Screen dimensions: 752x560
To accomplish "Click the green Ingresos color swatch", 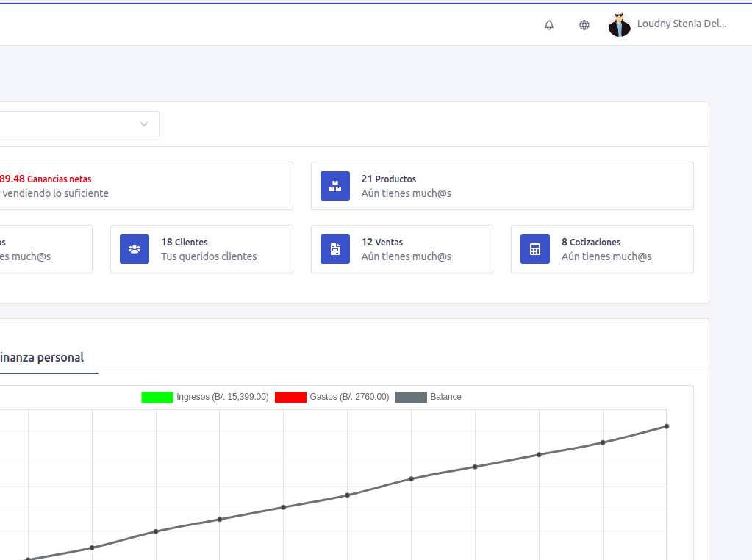I will pyautogui.click(x=157, y=398).
